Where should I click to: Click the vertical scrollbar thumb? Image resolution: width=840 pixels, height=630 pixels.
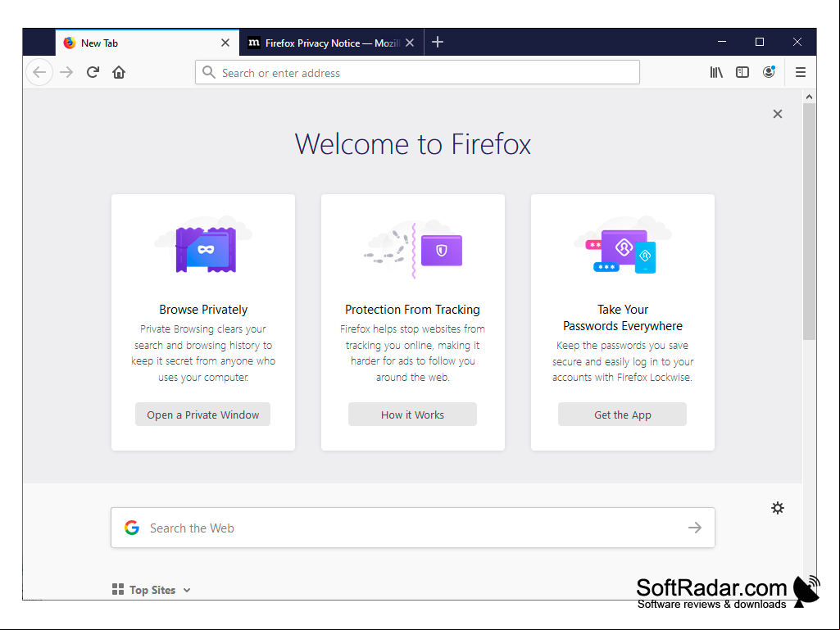pyautogui.click(x=809, y=222)
